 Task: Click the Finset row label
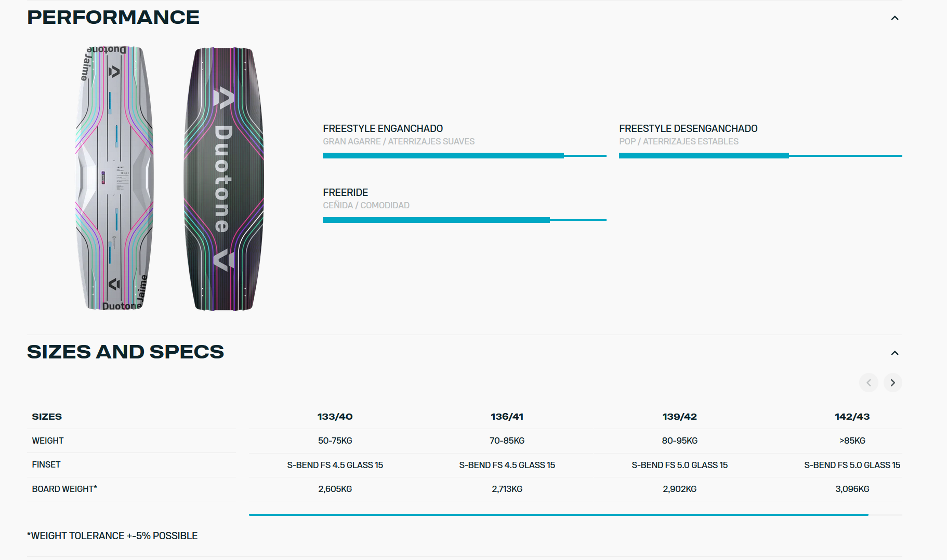[46, 465]
